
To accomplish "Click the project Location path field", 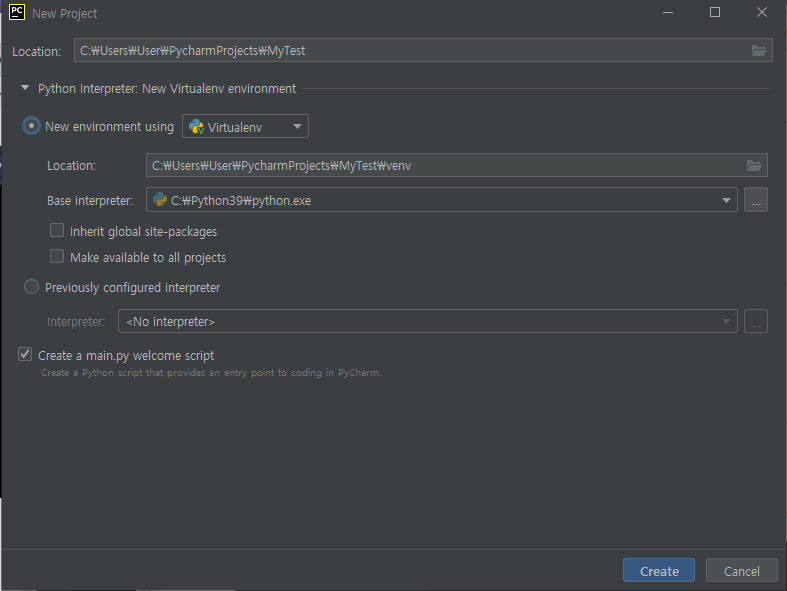I will (423, 50).
